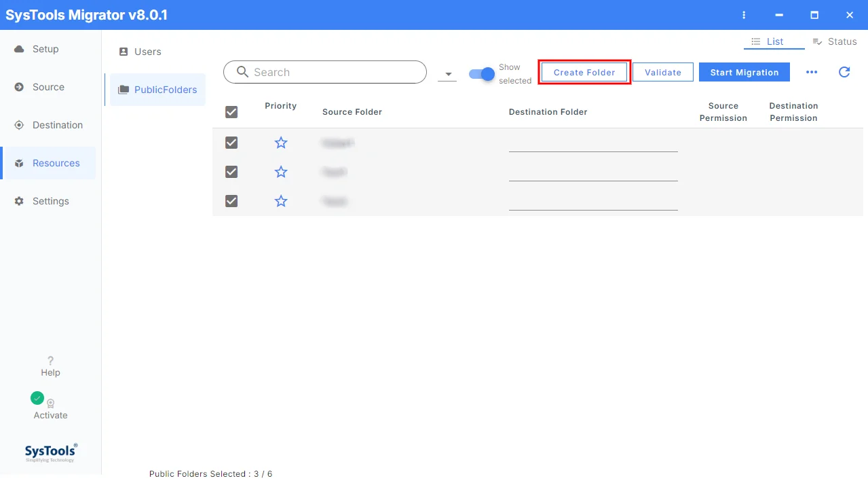This screenshot has height=489, width=868.
Task: Edit second row Destination Folder field
Action: coord(593,173)
